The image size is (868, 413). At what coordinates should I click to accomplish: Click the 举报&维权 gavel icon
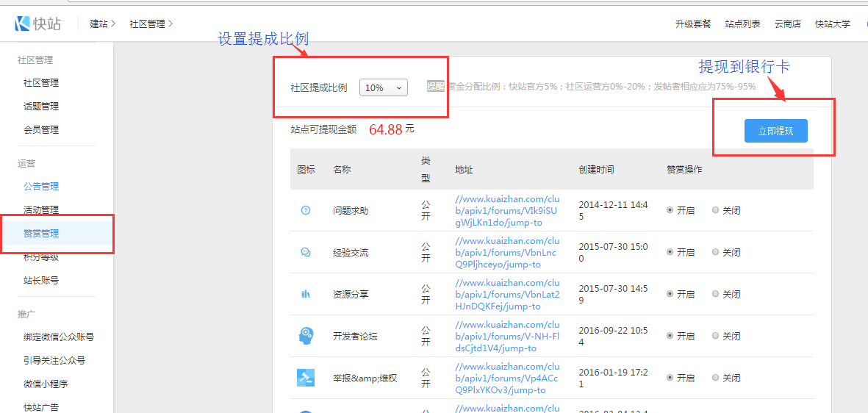coord(306,378)
